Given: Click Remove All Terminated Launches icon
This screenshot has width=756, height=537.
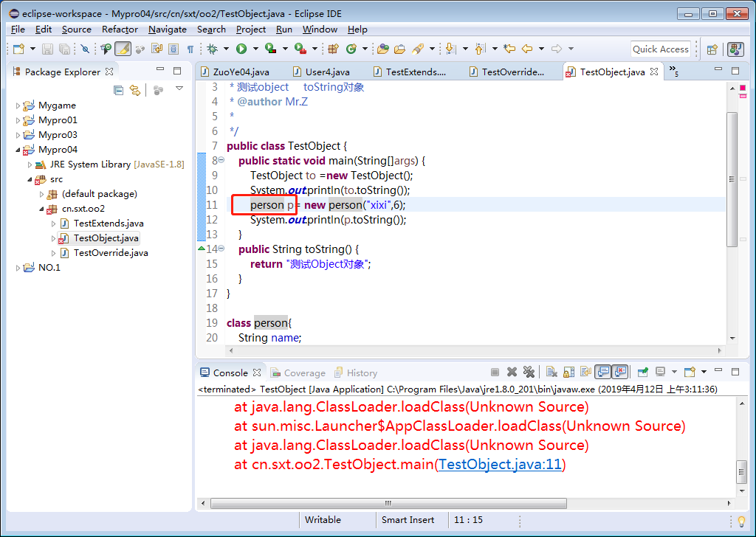Looking at the screenshot, I should (x=529, y=373).
